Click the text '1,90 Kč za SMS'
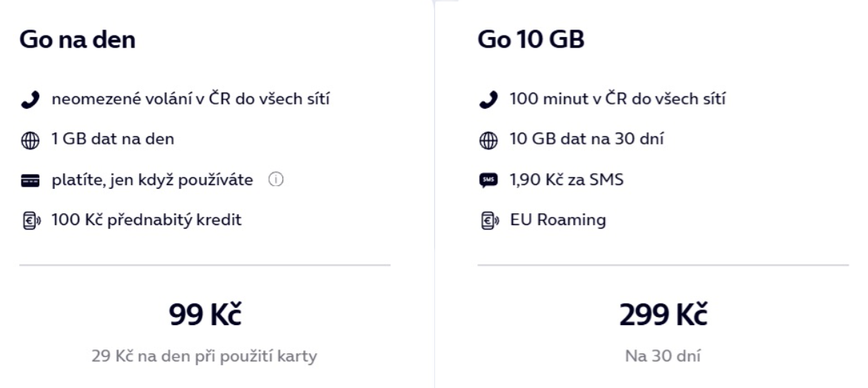 point(567,180)
